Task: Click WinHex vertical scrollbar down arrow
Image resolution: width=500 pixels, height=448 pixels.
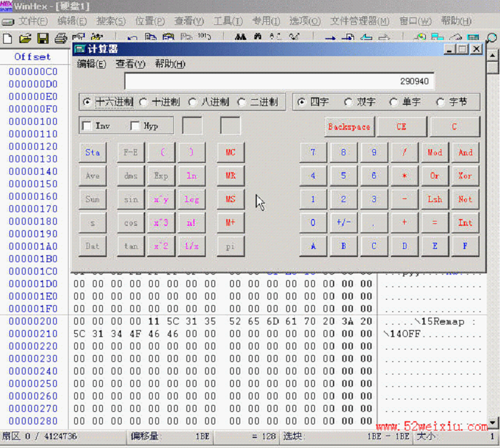Action: coord(493,423)
